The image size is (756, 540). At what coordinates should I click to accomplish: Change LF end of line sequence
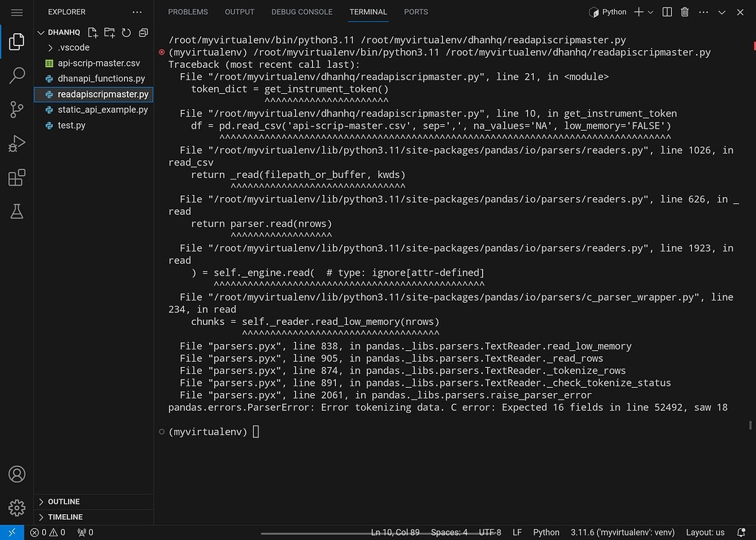coord(517,533)
